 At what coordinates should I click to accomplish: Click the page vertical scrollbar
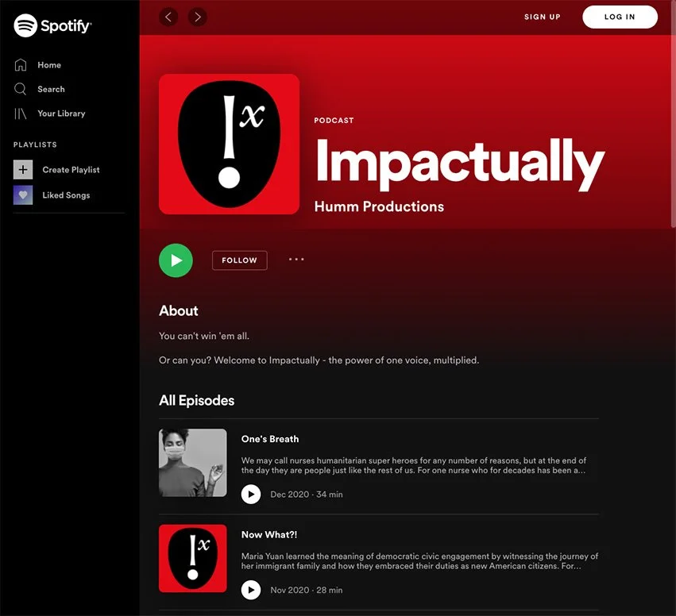674,114
